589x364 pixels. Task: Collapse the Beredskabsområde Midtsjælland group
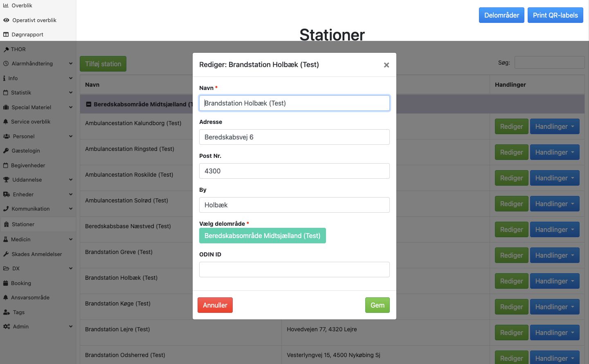(88, 104)
